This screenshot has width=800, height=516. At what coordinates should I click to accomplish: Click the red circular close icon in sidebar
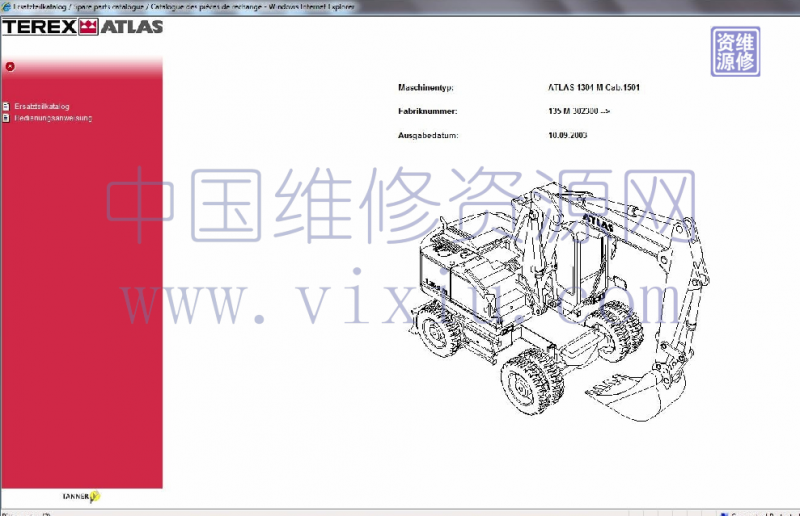click(10, 66)
